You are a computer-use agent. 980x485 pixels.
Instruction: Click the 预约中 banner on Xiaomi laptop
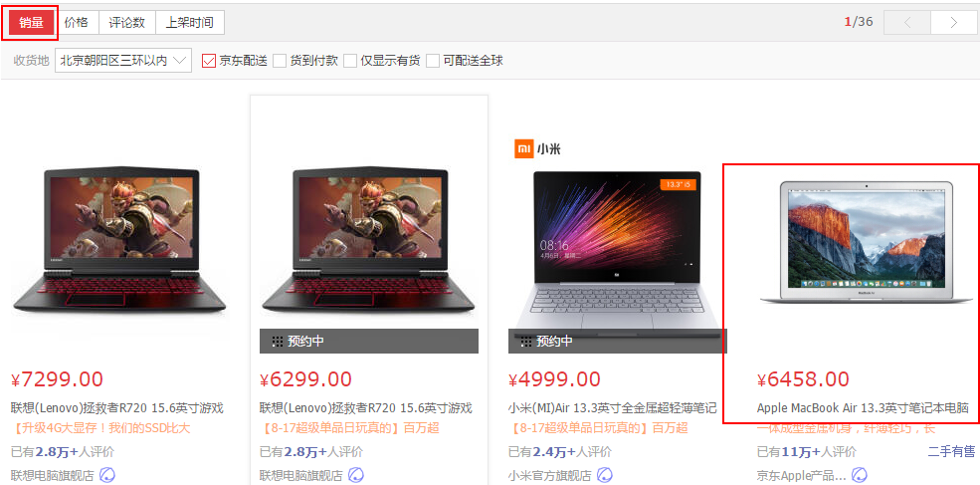tap(618, 341)
